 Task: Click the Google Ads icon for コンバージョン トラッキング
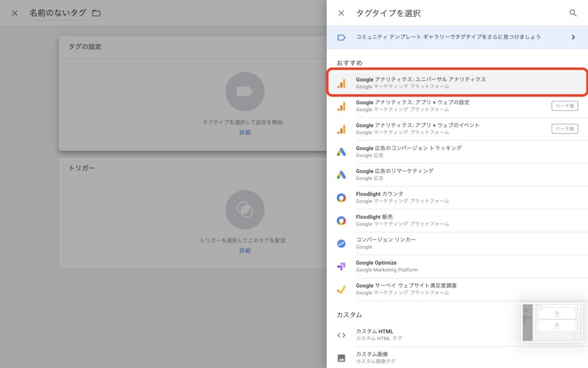[341, 152]
